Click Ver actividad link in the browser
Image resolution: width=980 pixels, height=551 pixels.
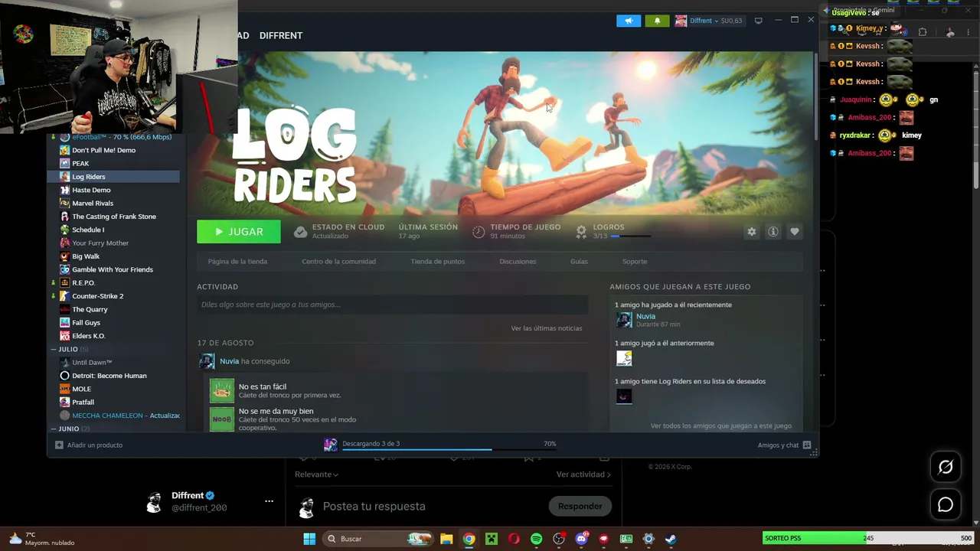click(583, 474)
